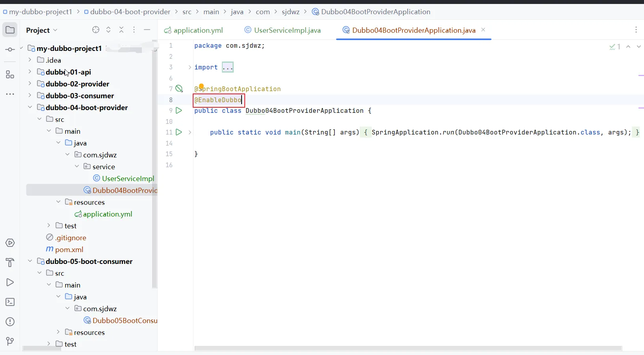Expand the dubbo-02-provider module
The width and height of the screenshot is (644, 355).
[30, 84]
